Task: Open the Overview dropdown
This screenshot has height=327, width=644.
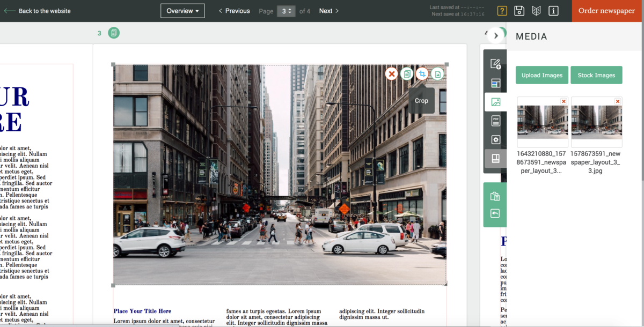Action: [x=182, y=11]
